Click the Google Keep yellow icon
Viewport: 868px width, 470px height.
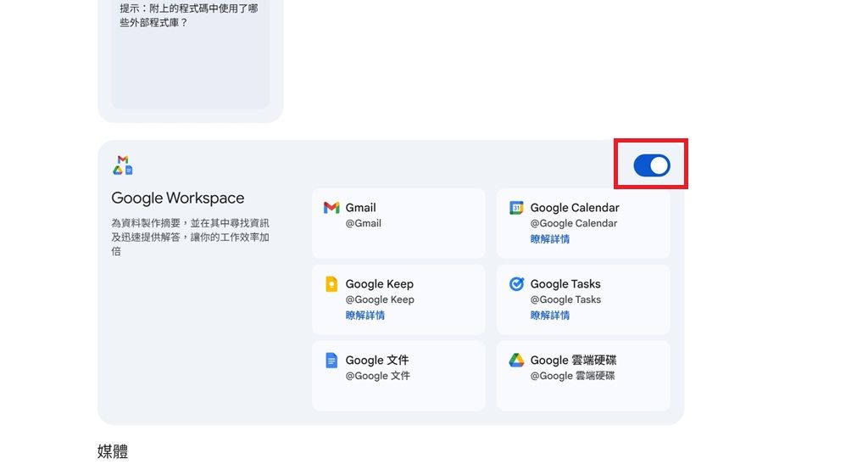click(x=331, y=284)
